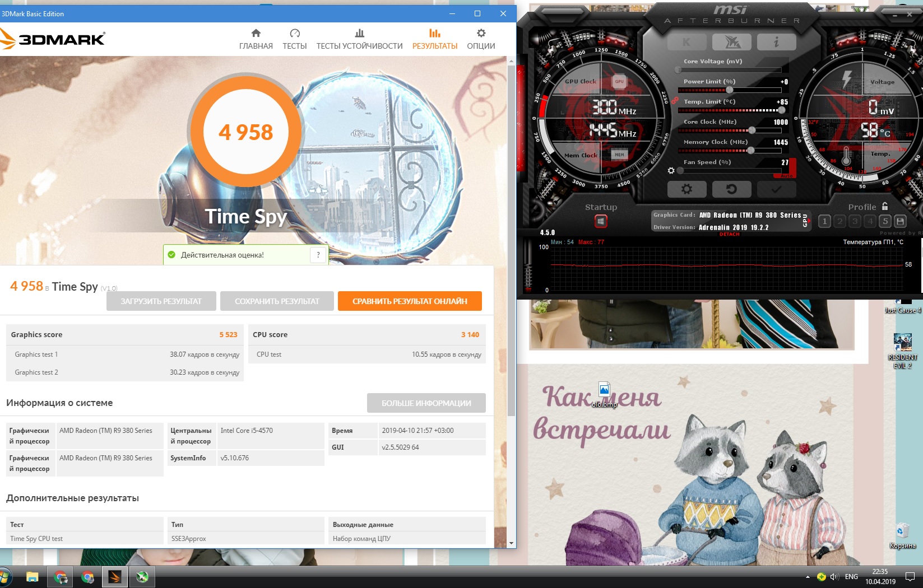Screen dimensions: 923x588
Task: Click the Больше информации button
Action: (x=426, y=403)
